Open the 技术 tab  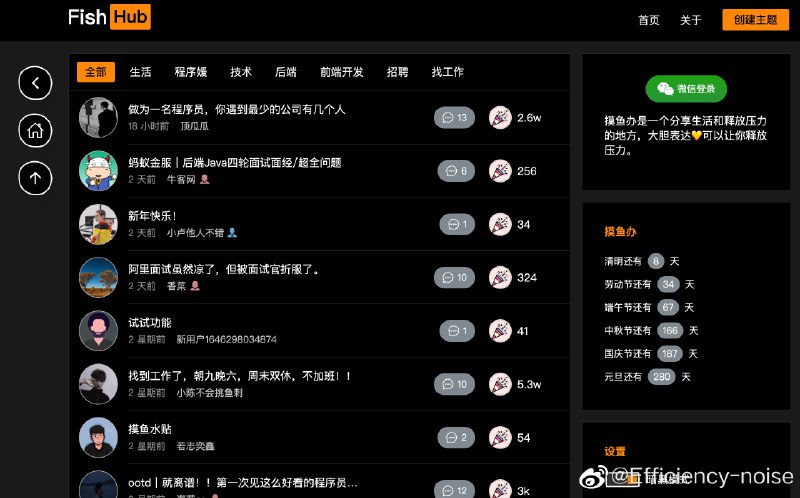241,72
